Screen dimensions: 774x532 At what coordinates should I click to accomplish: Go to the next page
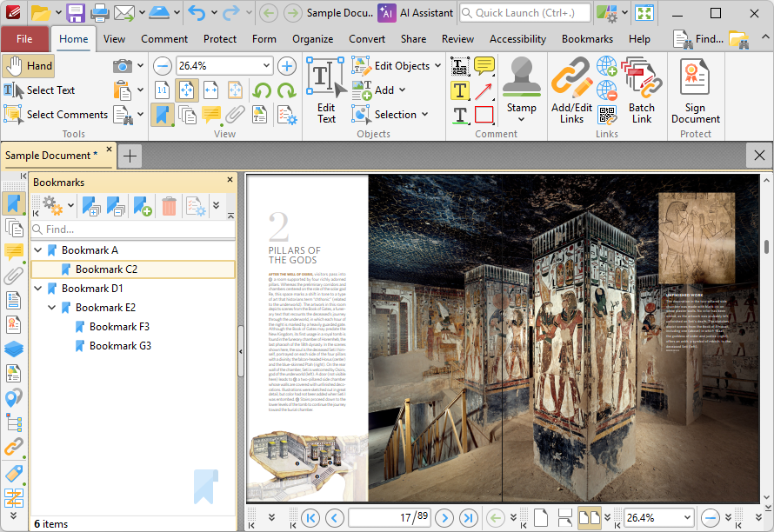click(x=444, y=518)
